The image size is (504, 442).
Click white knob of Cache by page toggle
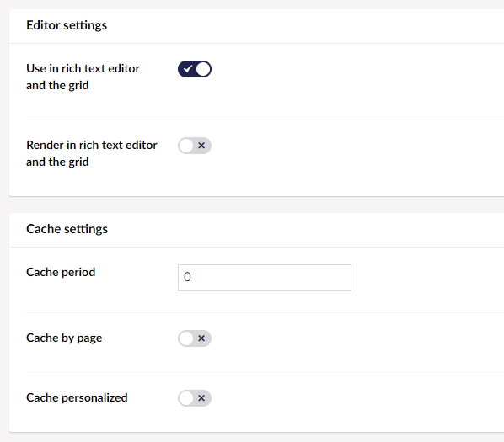click(x=186, y=338)
